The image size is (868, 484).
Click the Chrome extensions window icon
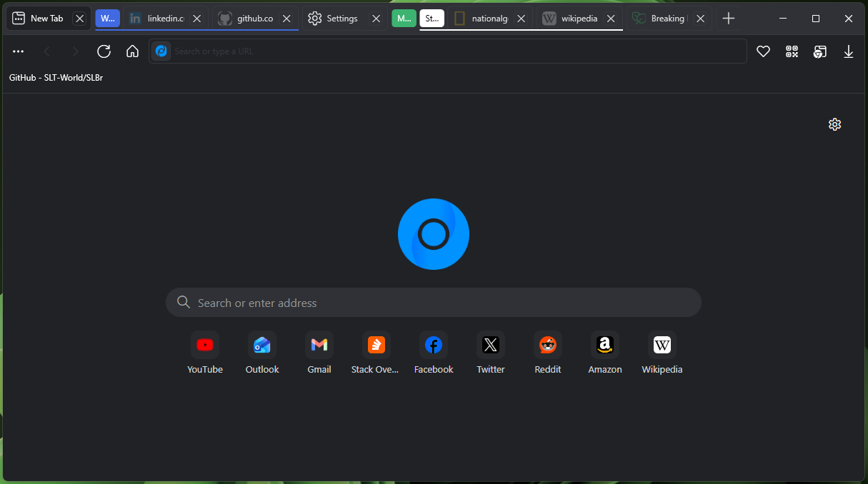coord(820,51)
